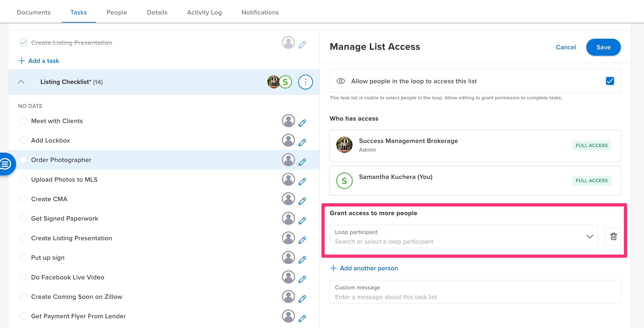Click the assignee avatar for Order Photographer
This screenshot has height=328, width=644.
288,159
